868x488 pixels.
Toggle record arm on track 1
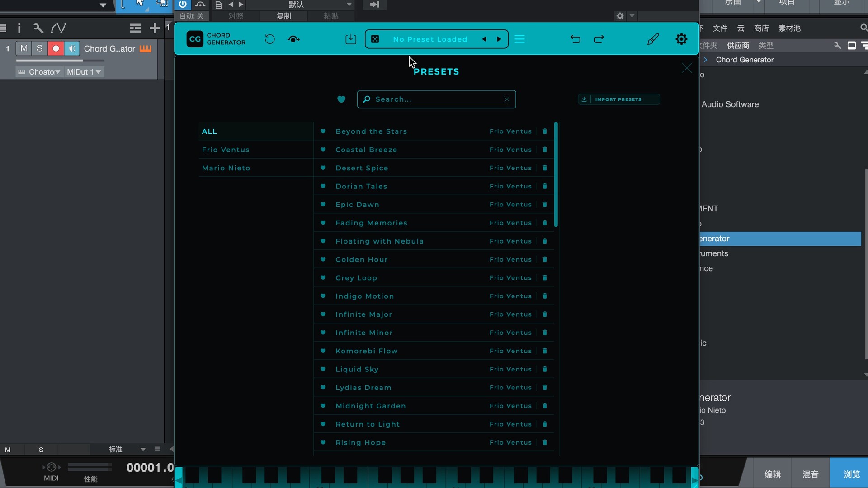pyautogui.click(x=56, y=48)
